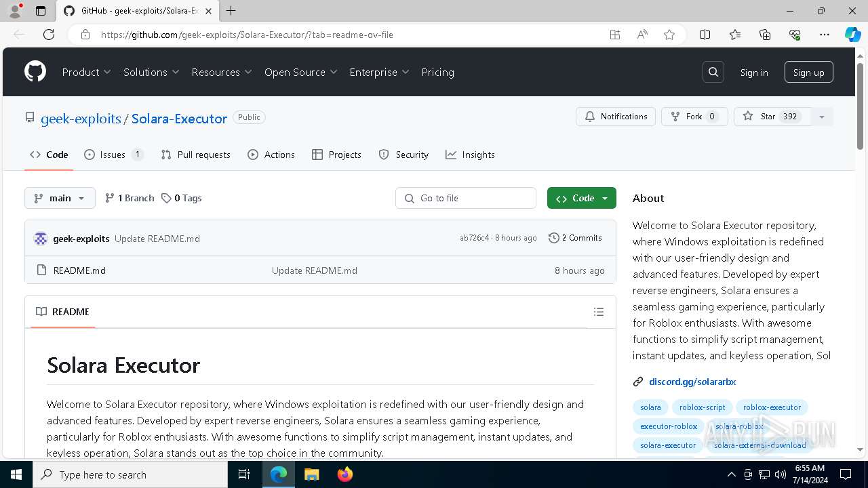Image resolution: width=868 pixels, height=488 pixels.
Task: View the 0 Tags link
Action: pyautogui.click(x=181, y=198)
